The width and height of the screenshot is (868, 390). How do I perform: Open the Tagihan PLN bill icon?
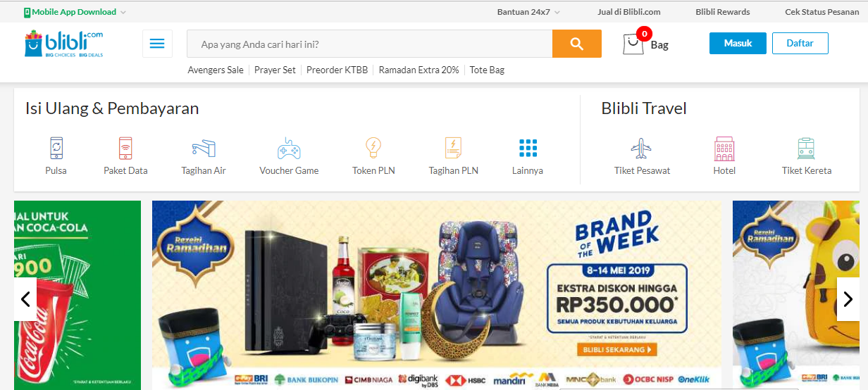click(x=453, y=148)
